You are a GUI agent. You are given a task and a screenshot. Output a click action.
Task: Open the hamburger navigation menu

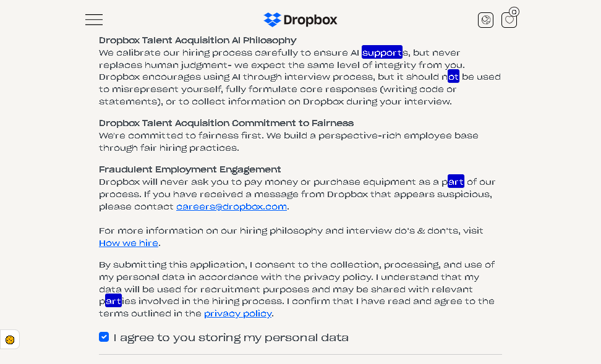tap(94, 20)
